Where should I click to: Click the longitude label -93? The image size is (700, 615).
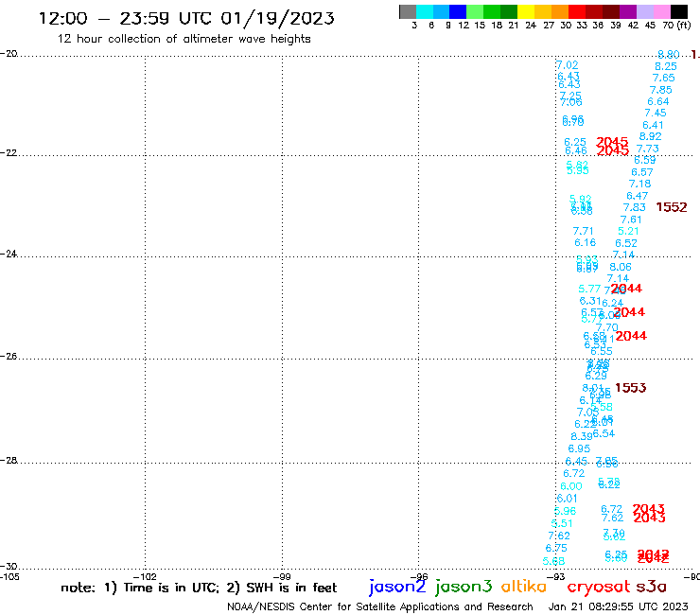[x=556, y=577]
